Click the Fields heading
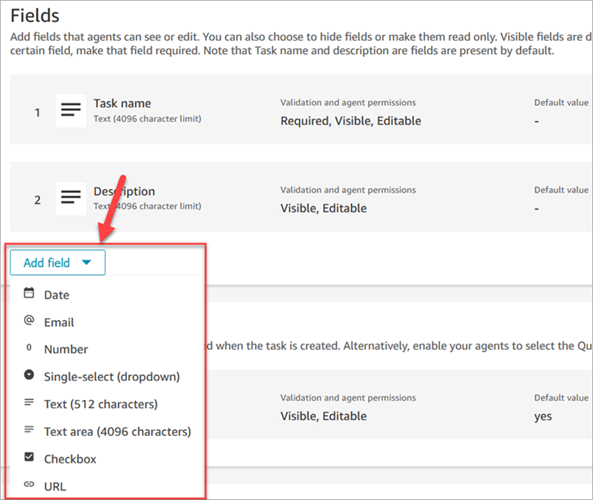Screen dimensions: 593x500 pyautogui.click(x=35, y=16)
